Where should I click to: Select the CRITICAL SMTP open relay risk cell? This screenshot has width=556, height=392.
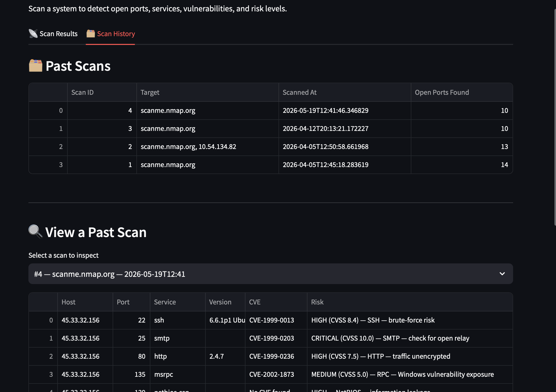point(410,338)
